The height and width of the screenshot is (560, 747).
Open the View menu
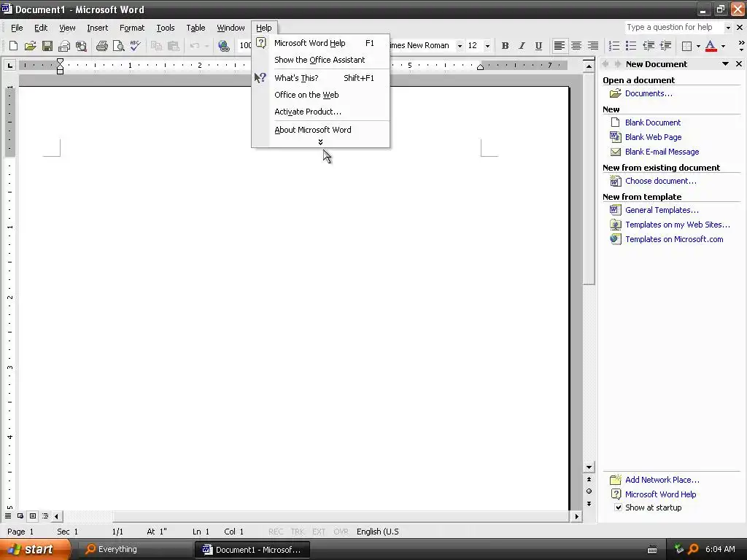click(x=67, y=28)
